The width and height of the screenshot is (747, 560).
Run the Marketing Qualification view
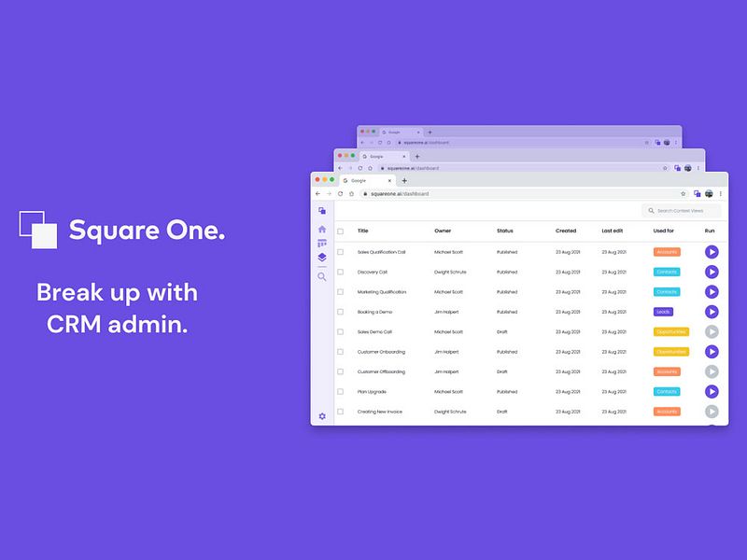pyautogui.click(x=712, y=292)
